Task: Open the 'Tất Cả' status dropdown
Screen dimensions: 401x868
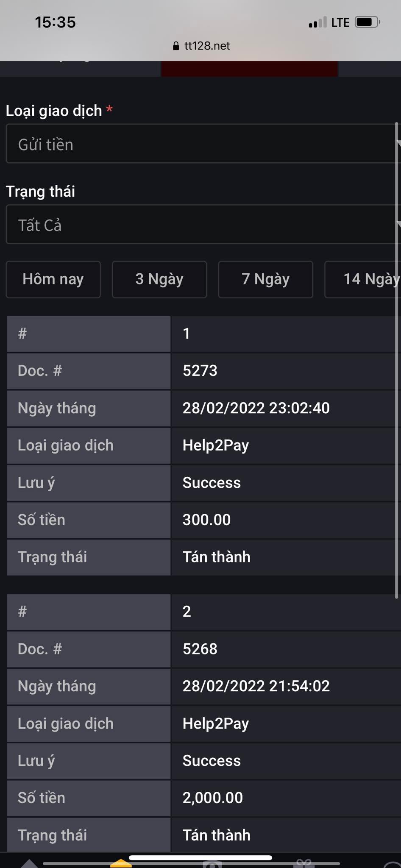Action: [x=200, y=225]
